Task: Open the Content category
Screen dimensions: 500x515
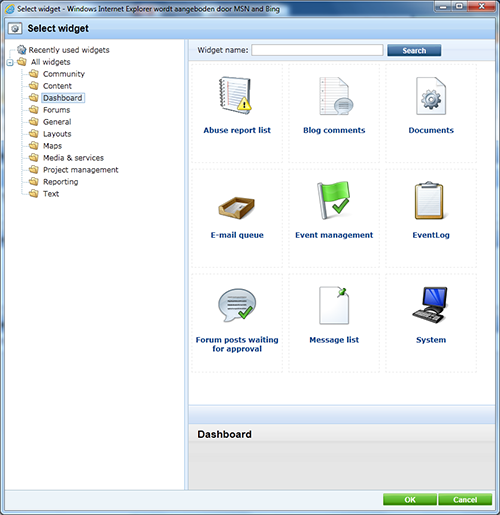Action: [x=57, y=86]
